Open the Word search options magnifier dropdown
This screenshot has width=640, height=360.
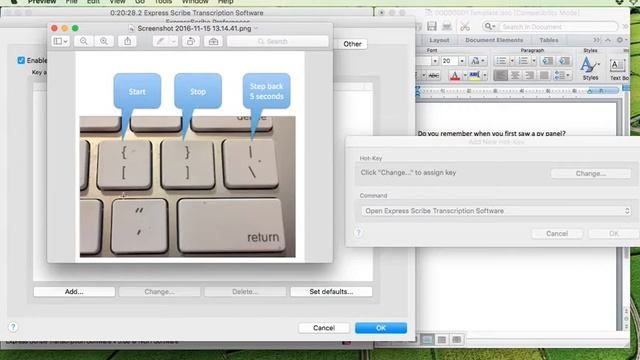point(489,27)
